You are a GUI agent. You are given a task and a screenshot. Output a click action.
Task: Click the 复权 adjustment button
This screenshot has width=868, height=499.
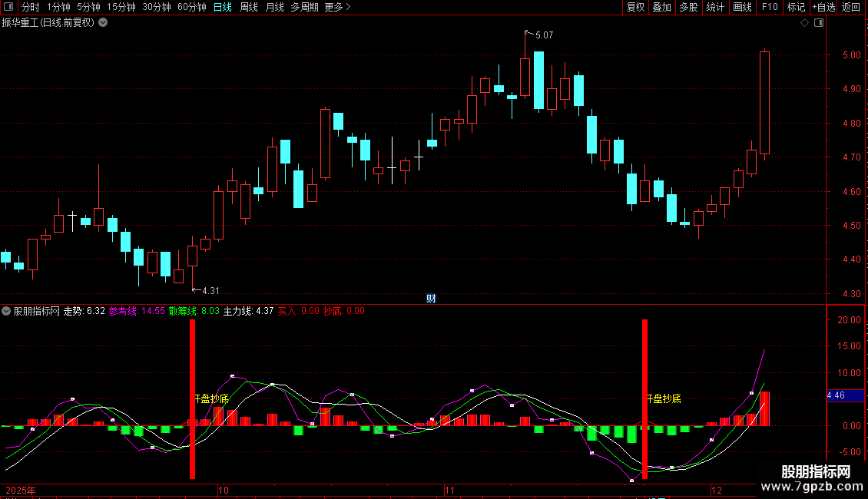click(635, 7)
